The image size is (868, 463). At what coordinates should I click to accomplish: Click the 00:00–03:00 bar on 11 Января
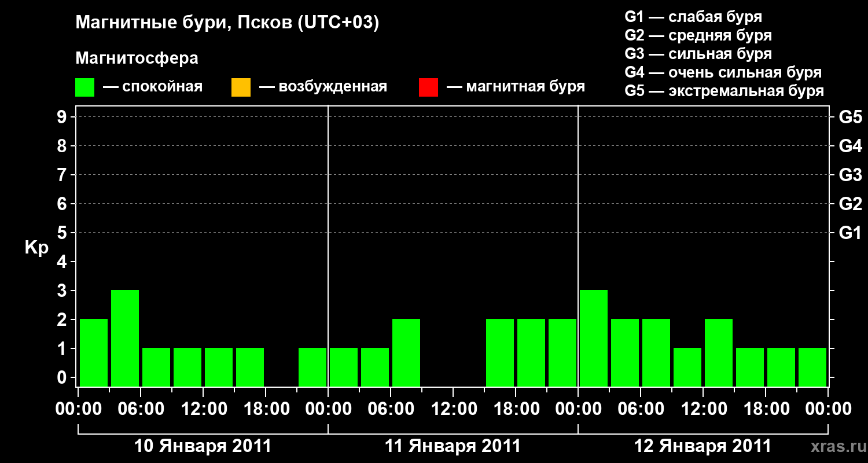344,367
